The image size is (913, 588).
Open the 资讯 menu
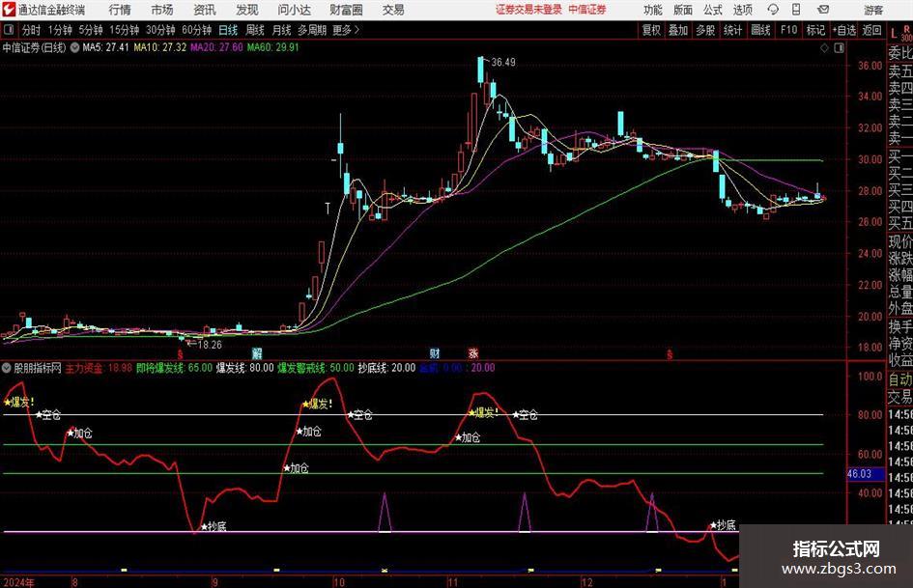[205, 10]
